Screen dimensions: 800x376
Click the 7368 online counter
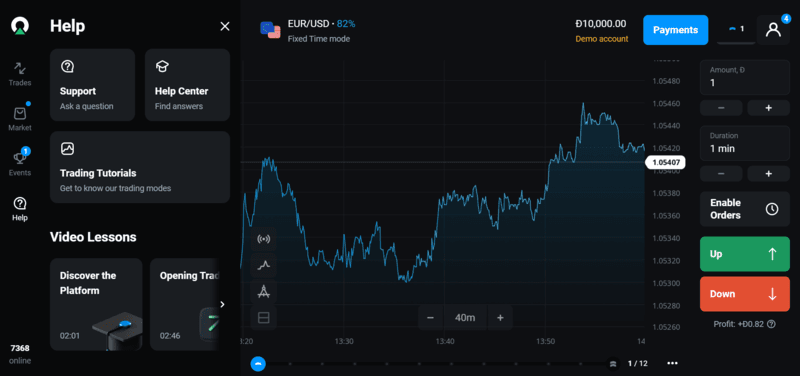[20, 355]
